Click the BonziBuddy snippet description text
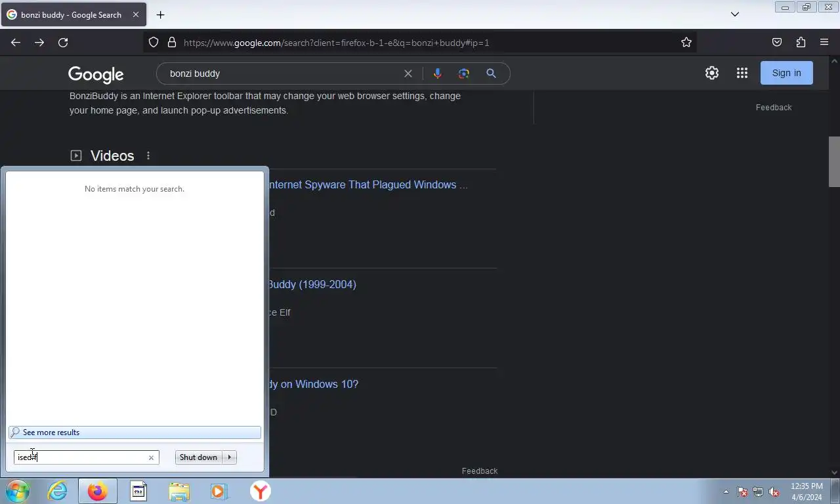Viewport: 840px width, 504px height. [265, 103]
